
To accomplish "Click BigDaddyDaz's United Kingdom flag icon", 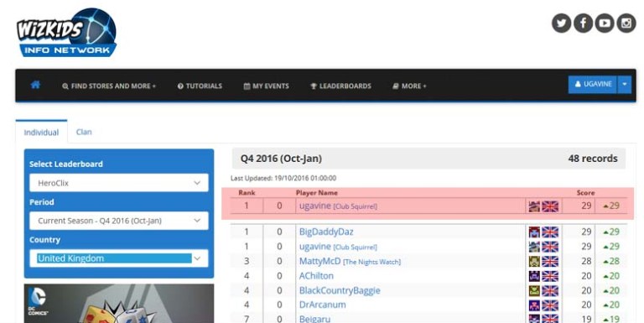I will (550, 232).
